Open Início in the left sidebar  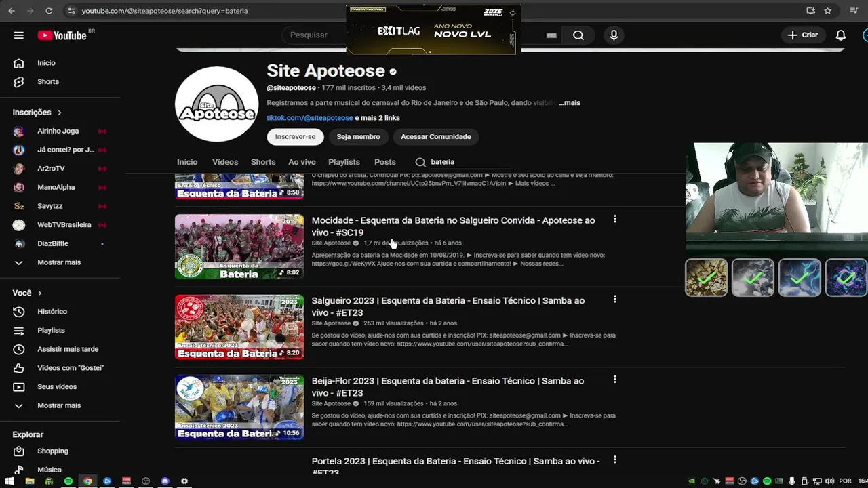click(46, 63)
